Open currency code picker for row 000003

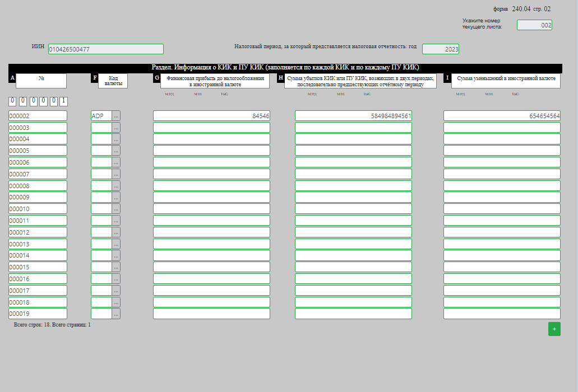115,128
